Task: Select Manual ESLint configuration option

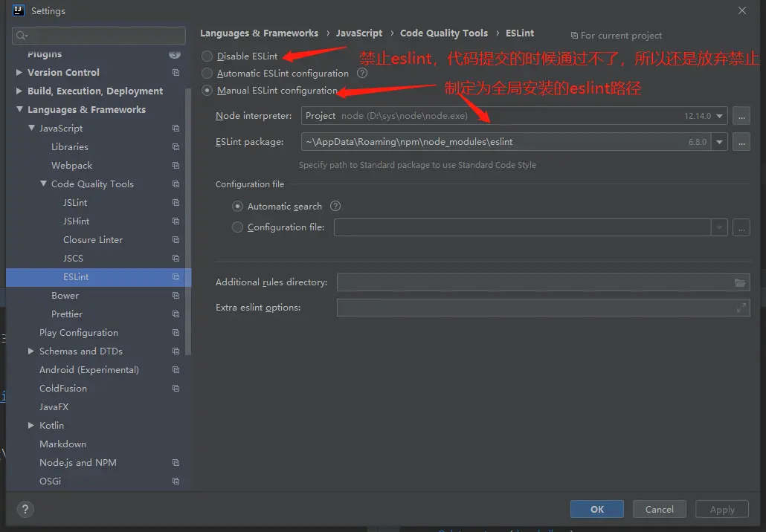Action: tap(207, 91)
